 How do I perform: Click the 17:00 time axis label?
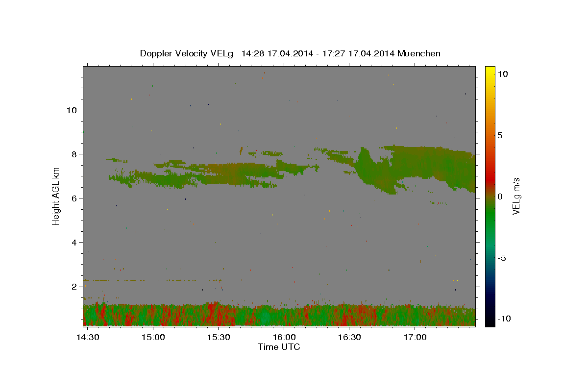point(415,337)
